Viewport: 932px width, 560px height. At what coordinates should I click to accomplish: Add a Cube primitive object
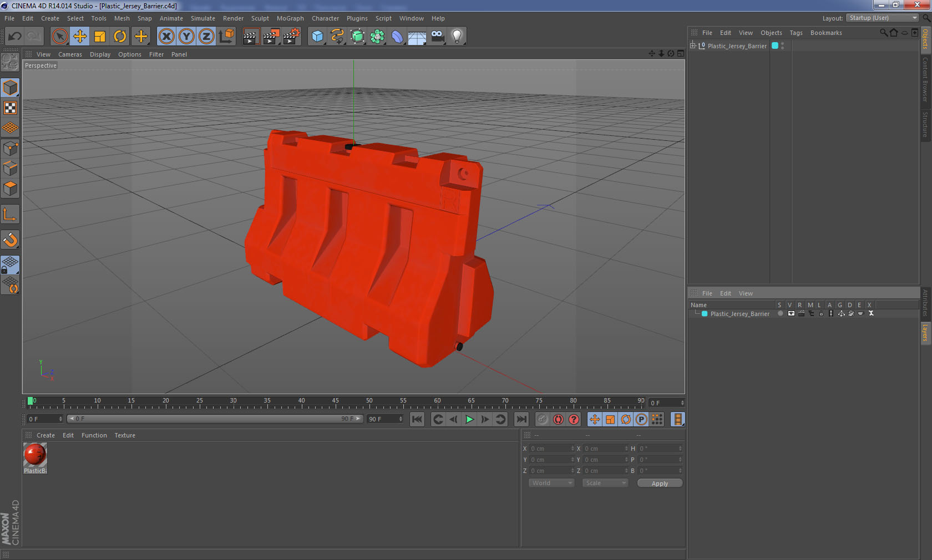(x=317, y=37)
